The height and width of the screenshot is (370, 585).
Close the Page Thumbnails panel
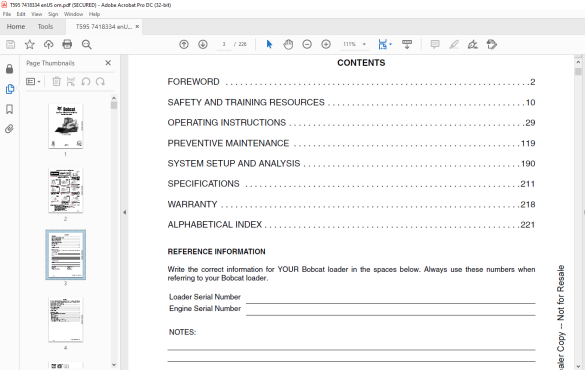pos(108,63)
